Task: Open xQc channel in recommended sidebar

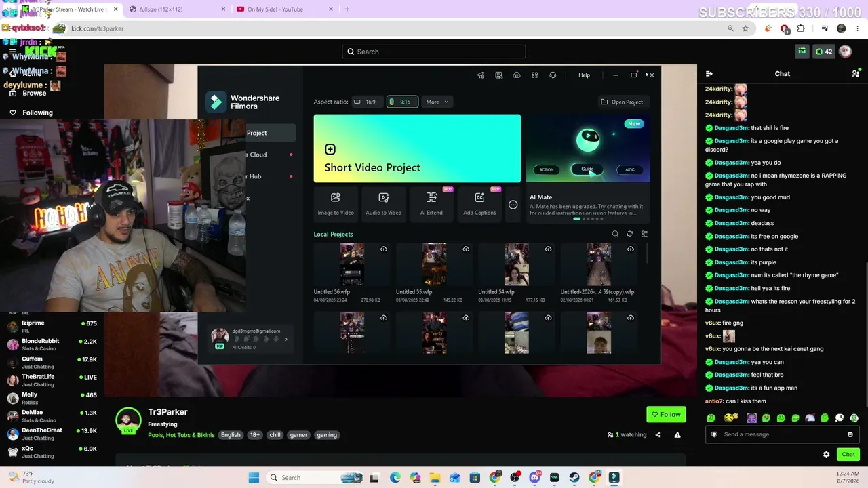Action: tap(52, 452)
